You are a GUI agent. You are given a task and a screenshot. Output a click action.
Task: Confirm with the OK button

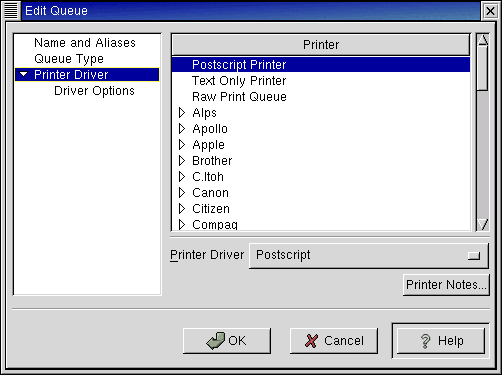[x=227, y=341]
